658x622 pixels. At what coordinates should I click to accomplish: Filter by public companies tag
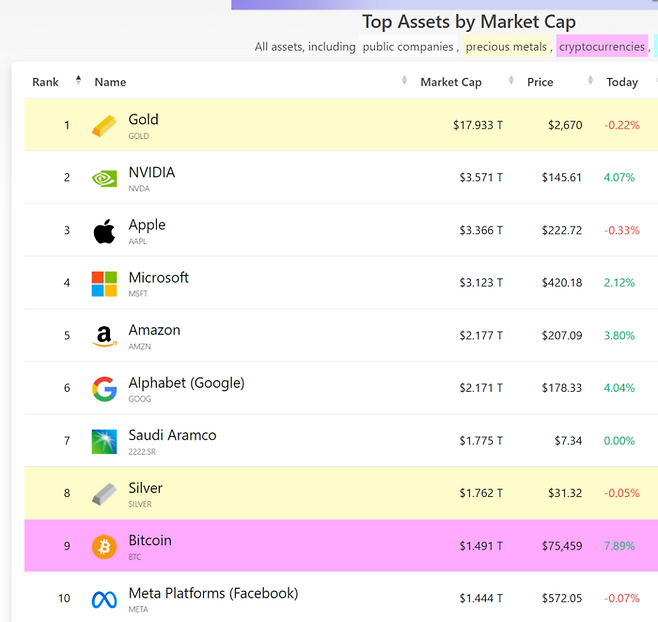coord(408,47)
